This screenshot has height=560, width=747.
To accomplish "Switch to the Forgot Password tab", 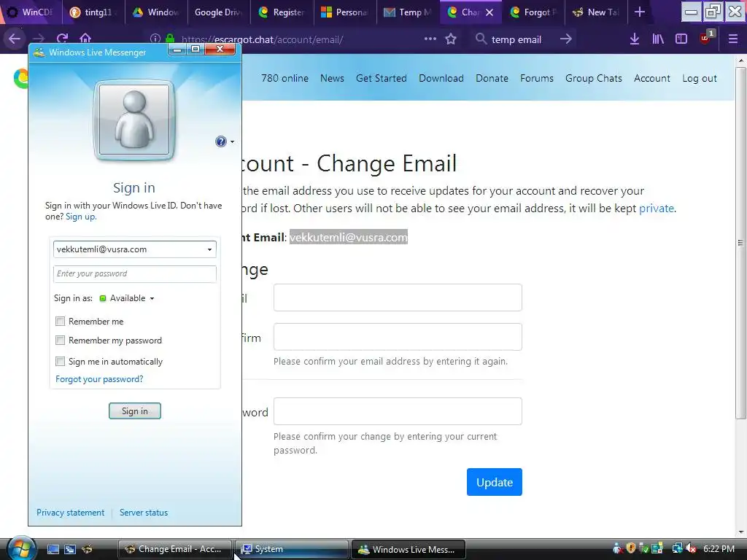I will (x=533, y=12).
